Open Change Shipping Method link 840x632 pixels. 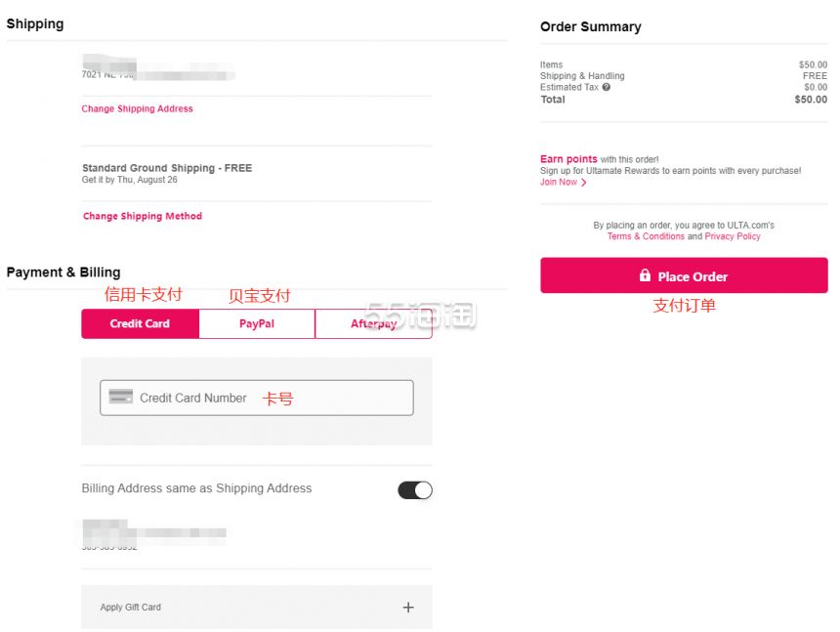(143, 216)
